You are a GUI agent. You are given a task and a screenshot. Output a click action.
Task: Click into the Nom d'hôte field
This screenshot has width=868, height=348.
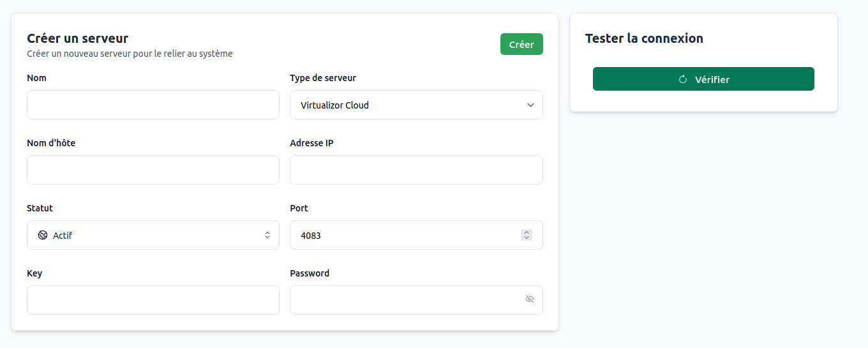(x=153, y=170)
